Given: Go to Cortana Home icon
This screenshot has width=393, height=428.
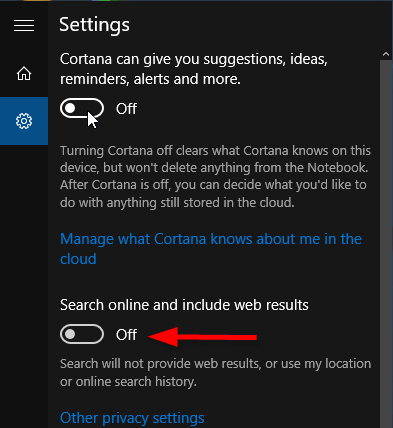Looking at the screenshot, I should pyautogui.click(x=24, y=73).
